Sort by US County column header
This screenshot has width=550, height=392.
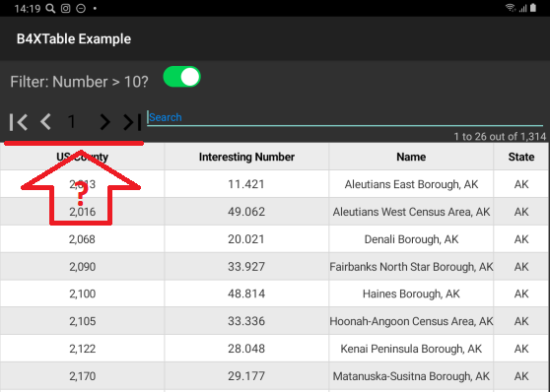82,157
